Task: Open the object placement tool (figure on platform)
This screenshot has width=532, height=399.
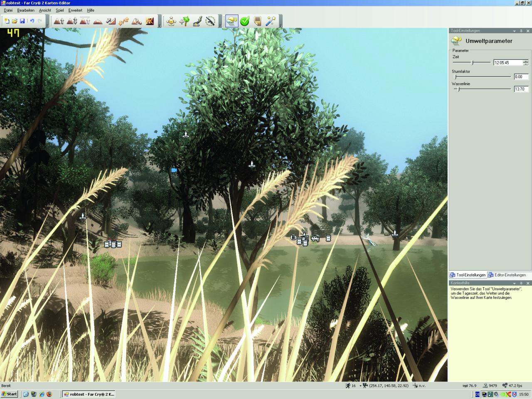Action: pos(171,21)
